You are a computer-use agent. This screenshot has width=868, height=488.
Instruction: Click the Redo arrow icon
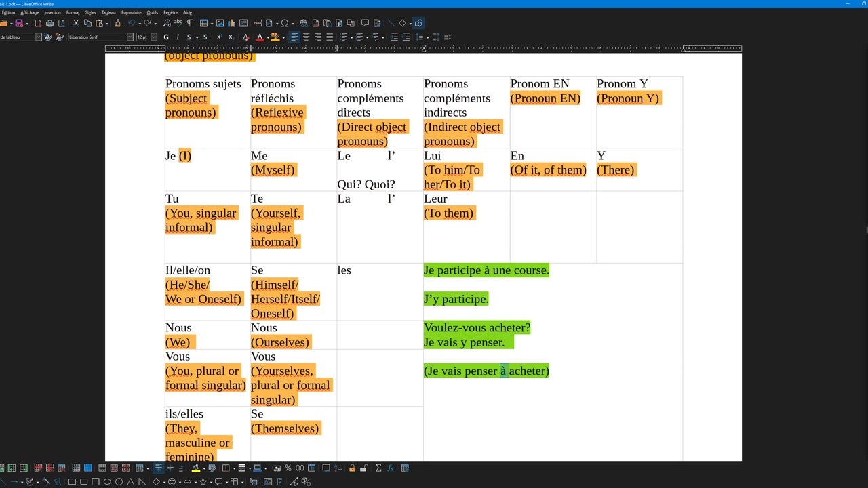click(x=147, y=24)
